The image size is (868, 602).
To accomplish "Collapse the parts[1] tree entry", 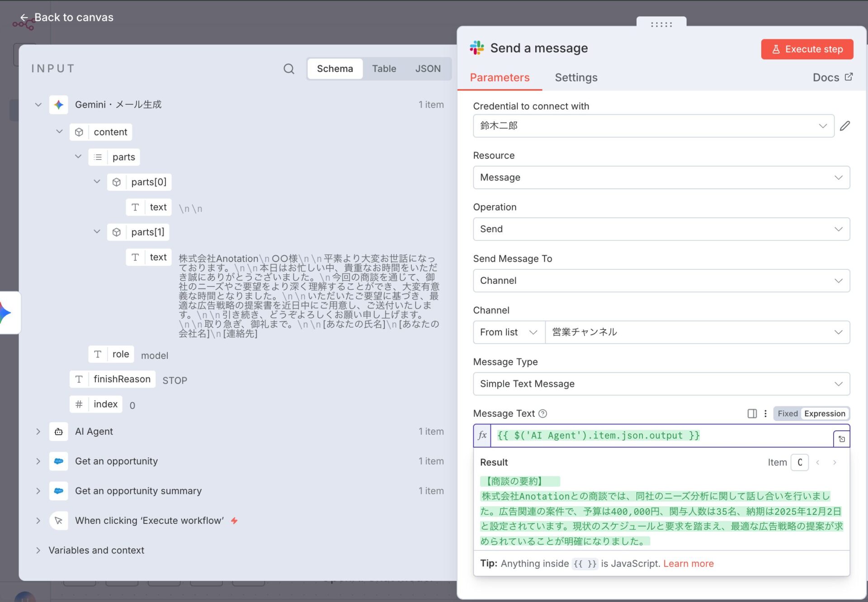I will (97, 232).
